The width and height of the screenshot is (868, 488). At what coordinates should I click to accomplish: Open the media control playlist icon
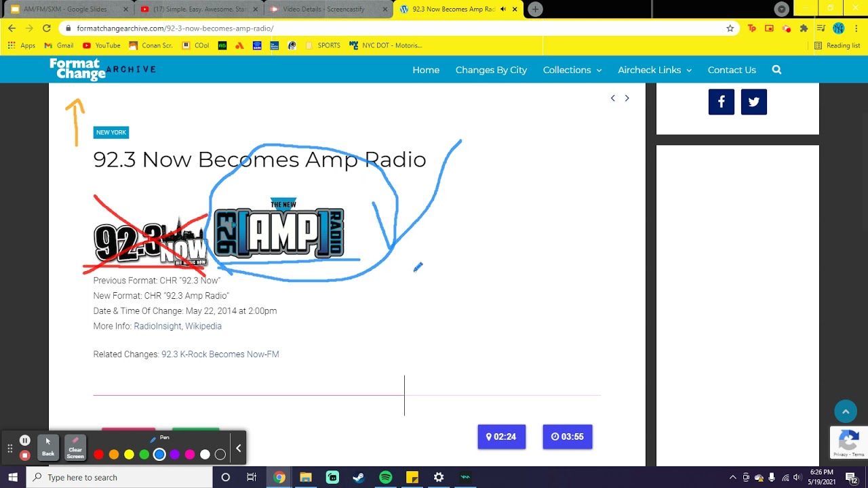pos(821,28)
